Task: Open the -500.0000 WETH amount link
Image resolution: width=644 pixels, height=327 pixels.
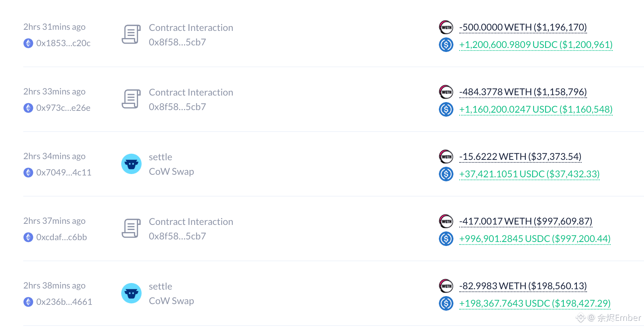Action: pyautogui.click(x=523, y=27)
